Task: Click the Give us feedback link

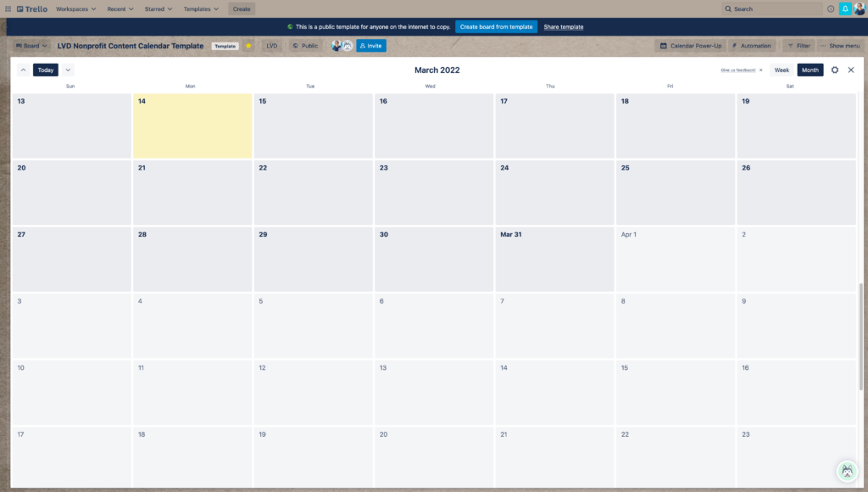Action: (737, 70)
